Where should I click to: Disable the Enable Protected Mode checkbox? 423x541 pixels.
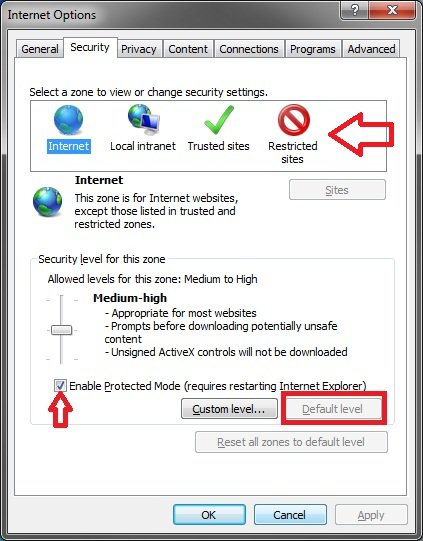[60, 385]
